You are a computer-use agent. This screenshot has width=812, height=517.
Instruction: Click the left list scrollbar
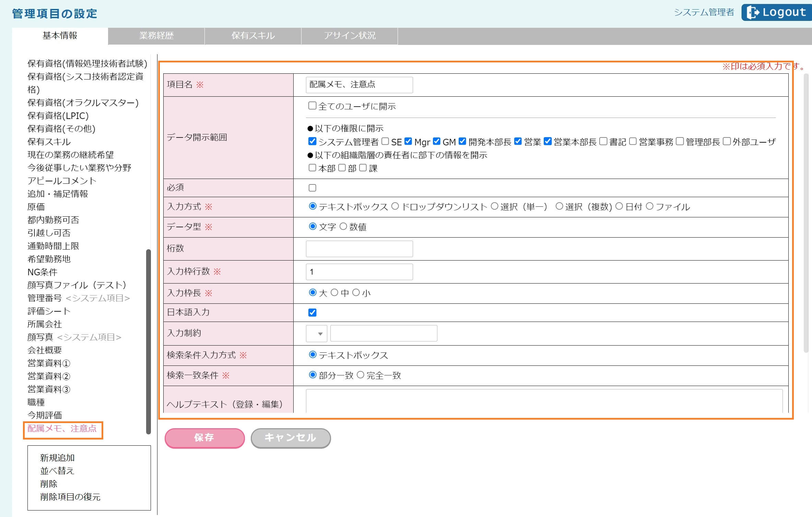pos(148,341)
